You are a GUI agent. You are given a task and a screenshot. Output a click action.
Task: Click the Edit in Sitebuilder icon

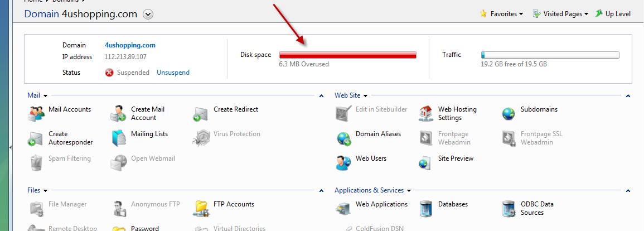pyautogui.click(x=344, y=114)
